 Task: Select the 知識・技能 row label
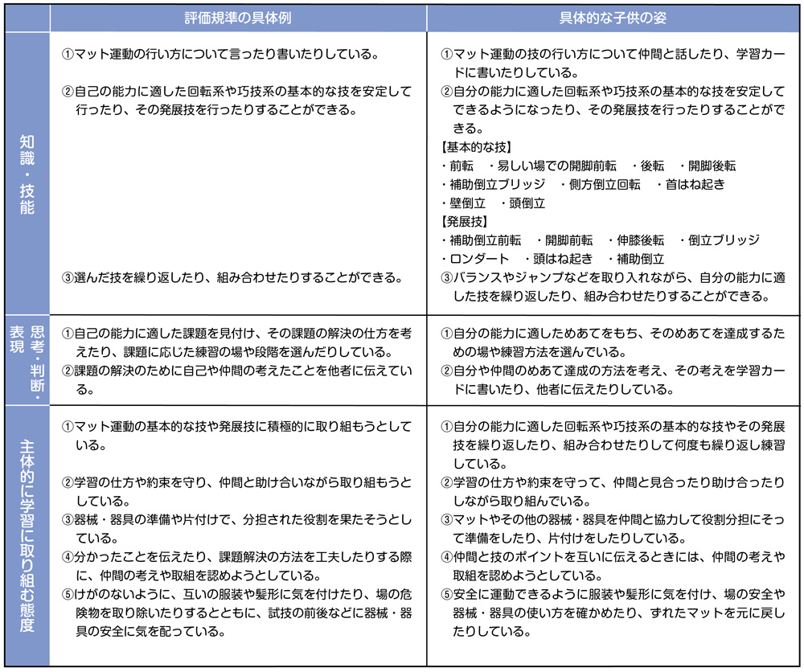point(27,174)
